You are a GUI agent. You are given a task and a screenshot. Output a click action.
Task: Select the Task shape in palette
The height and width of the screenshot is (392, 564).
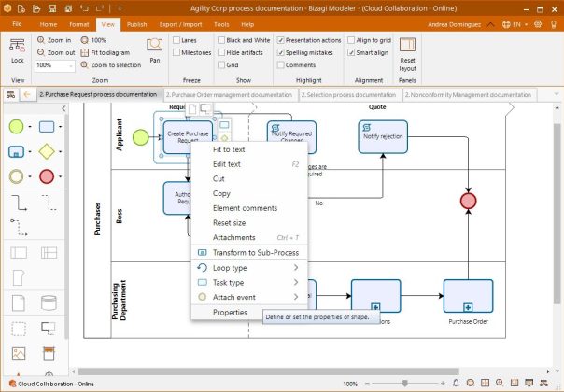click(47, 127)
